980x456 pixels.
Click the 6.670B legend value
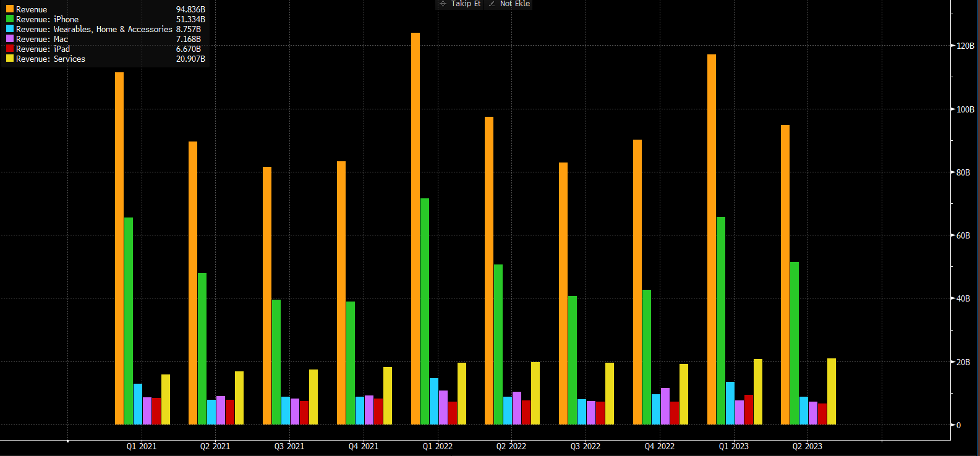tap(189, 49)
